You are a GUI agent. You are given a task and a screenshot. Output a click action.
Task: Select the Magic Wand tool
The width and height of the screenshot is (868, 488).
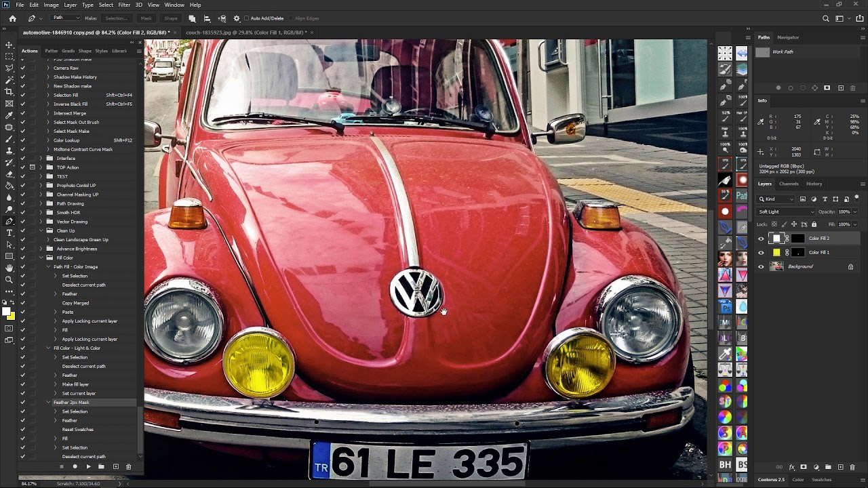9,80
